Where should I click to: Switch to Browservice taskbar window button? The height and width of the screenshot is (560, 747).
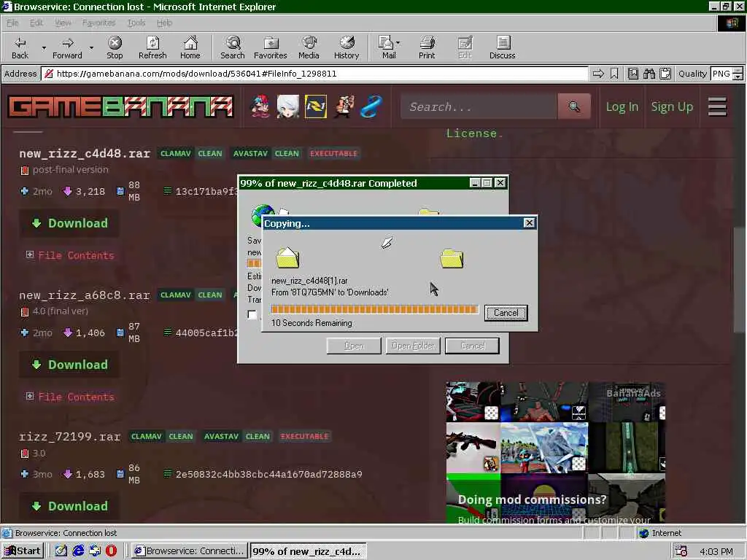tap(190, 551)
